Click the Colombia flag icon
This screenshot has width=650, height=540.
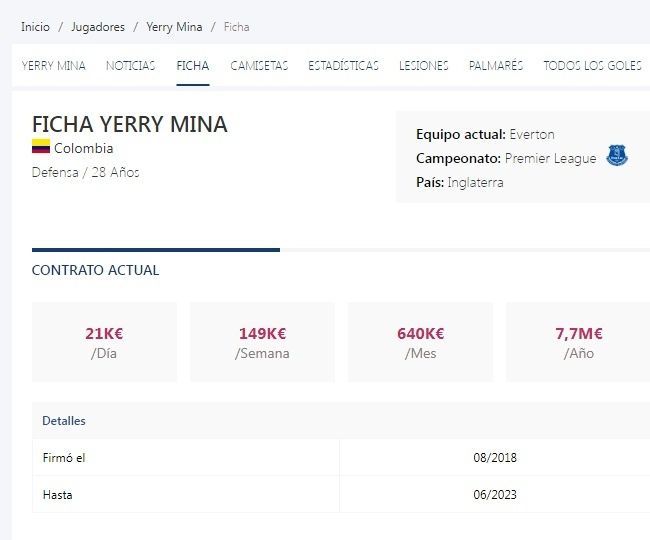pyautogui.click(x=41, y=148)
